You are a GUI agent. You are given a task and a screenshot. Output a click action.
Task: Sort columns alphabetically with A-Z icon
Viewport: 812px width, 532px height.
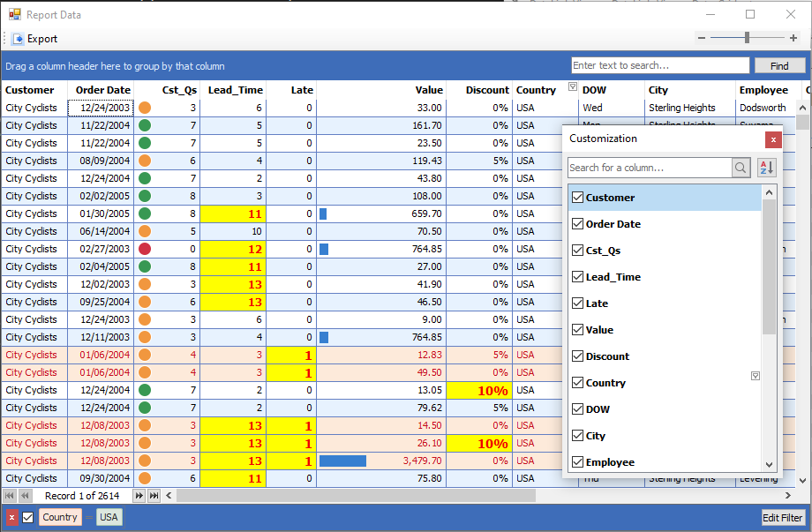point(766,168)
